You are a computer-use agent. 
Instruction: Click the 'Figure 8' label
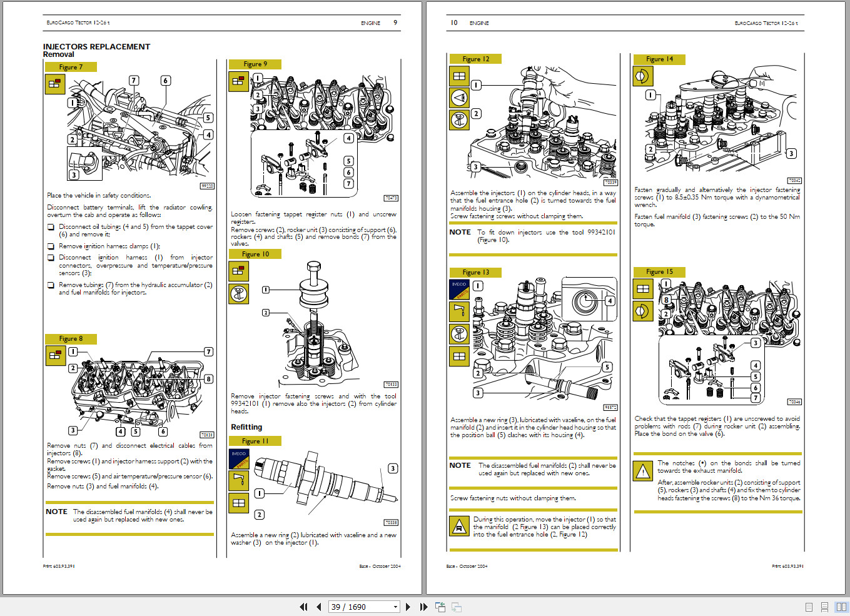pos(71,338)
